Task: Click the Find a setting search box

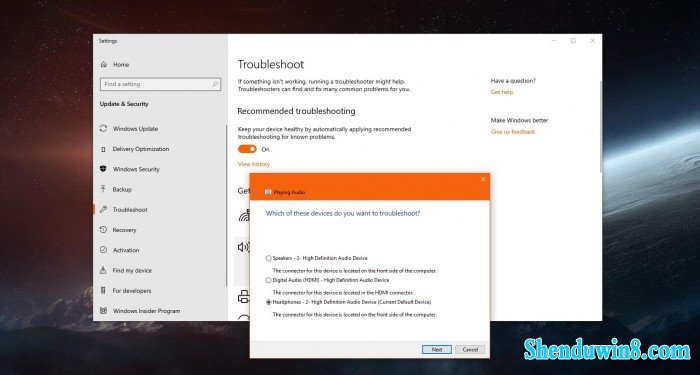Action: [161, 84]
